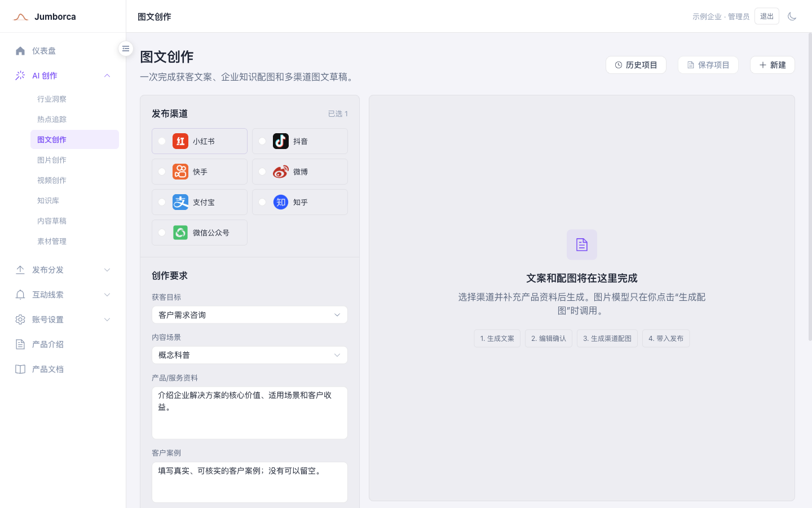
Task: Select the 知乎 channel radio
Action: (262, 202)
